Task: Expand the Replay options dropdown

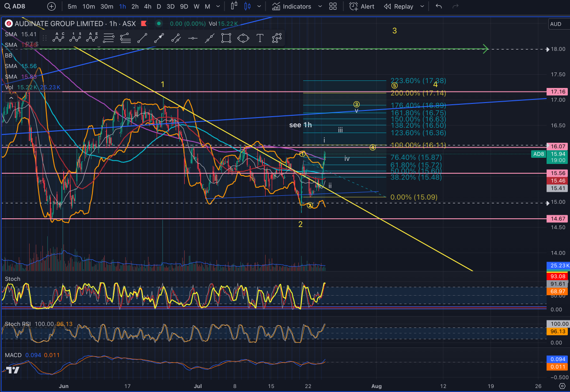Action: point(422,7)
